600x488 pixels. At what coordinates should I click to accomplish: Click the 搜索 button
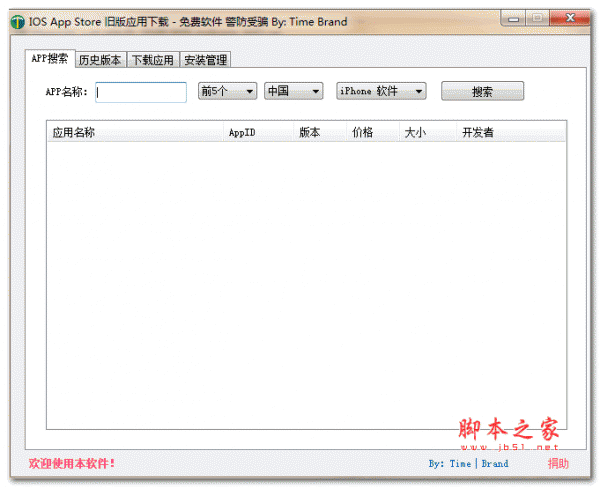[x=482, y=91]
